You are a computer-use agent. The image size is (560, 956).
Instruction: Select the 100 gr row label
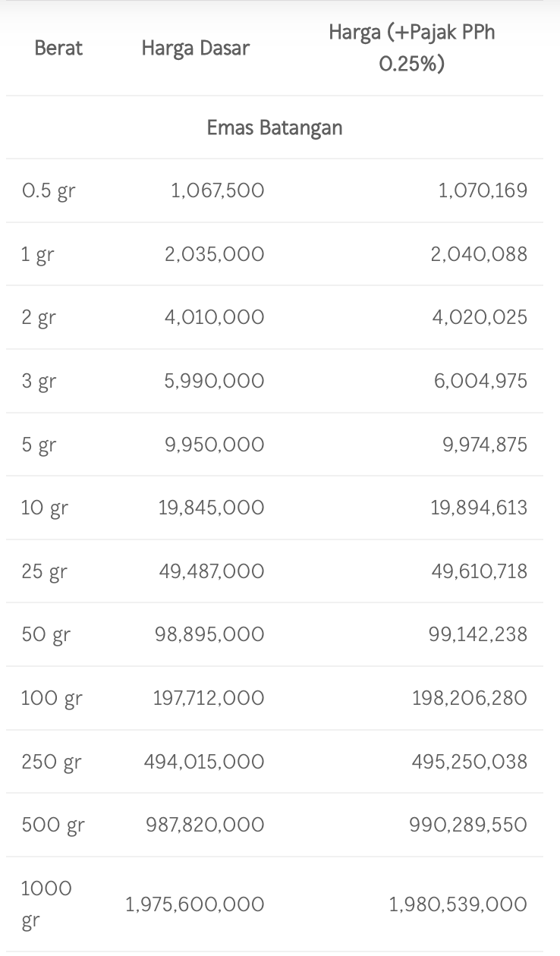tap(52, 698)
